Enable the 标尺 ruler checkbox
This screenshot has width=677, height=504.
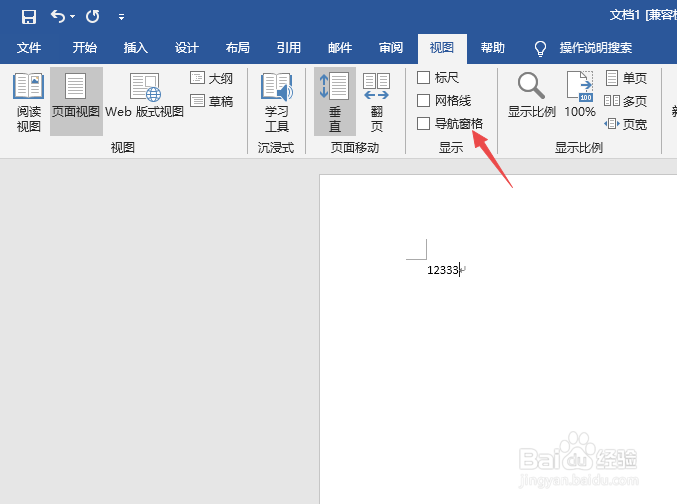424,78
